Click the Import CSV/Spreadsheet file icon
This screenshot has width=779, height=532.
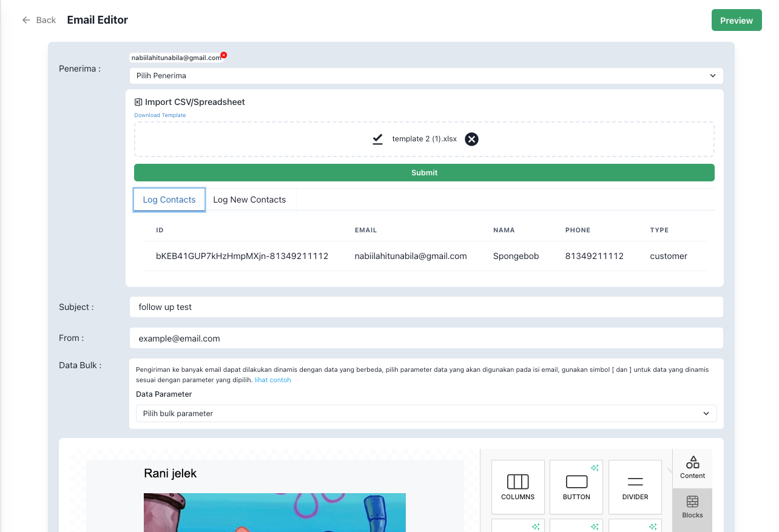[138, 102]
